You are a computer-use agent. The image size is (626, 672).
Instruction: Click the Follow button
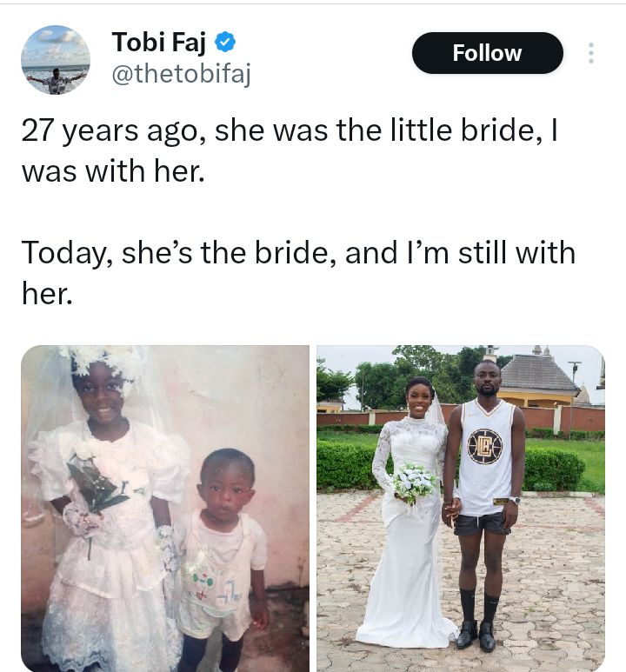tap(487, 53)
